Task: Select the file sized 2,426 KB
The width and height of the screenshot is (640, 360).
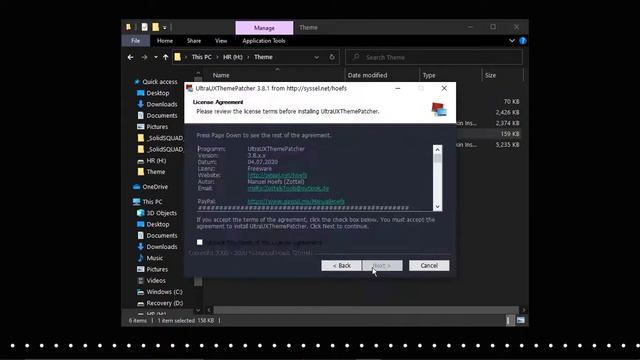Action: click(x=507, y=112)
